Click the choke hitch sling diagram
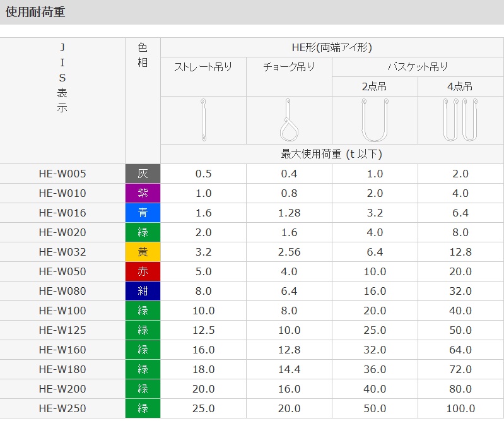This screenshot has width=504, height=421. click(x=288, y=120)
